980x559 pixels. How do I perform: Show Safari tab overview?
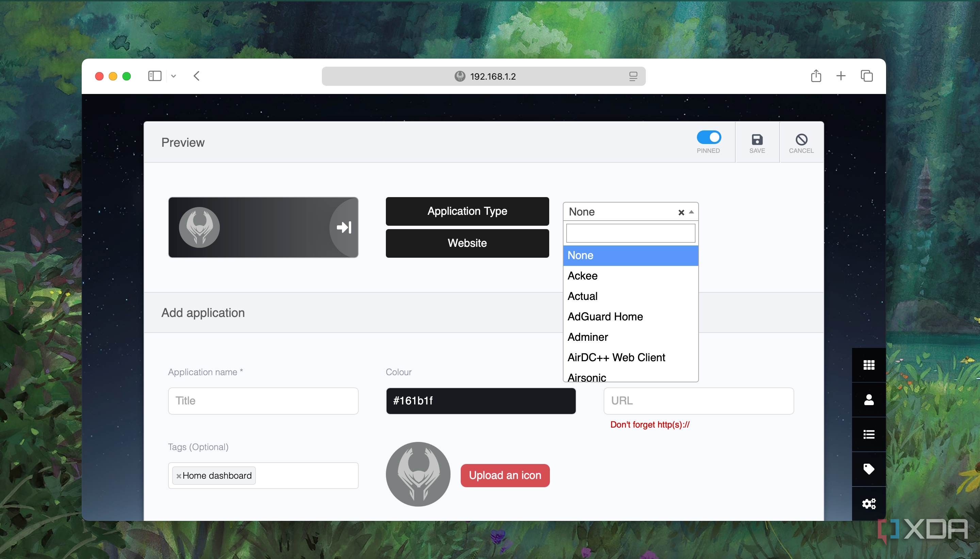point(866,76)
